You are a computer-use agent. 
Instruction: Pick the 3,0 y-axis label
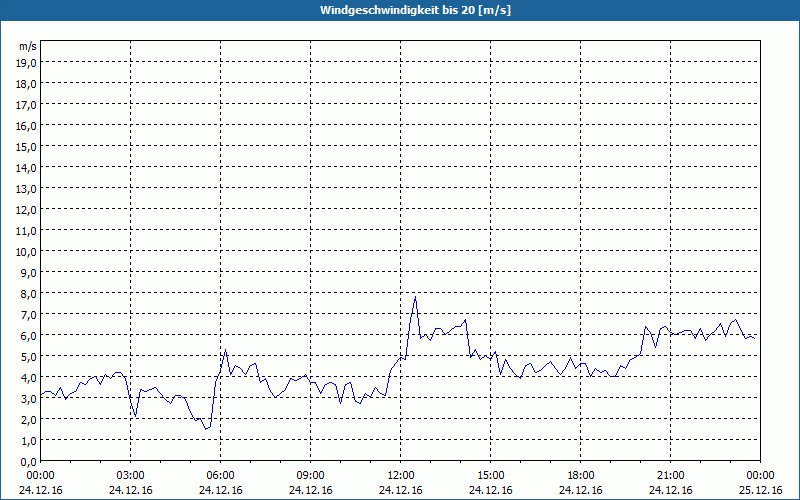click(28, 398)
